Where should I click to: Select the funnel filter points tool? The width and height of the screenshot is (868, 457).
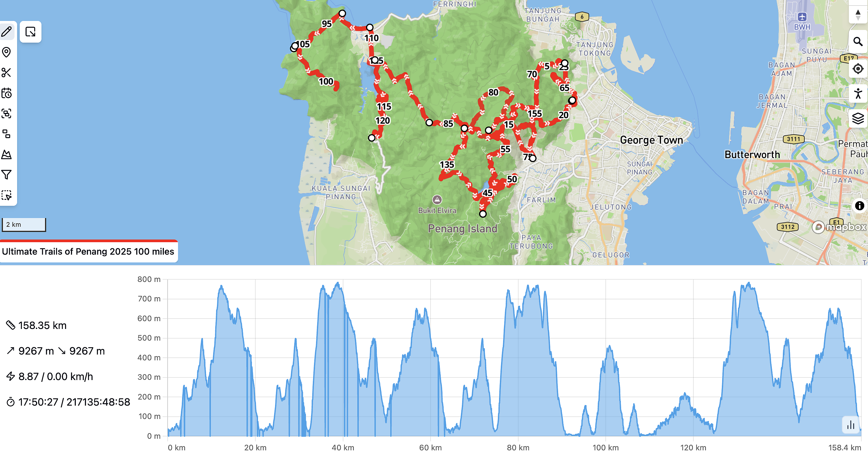tap(6, 175)
